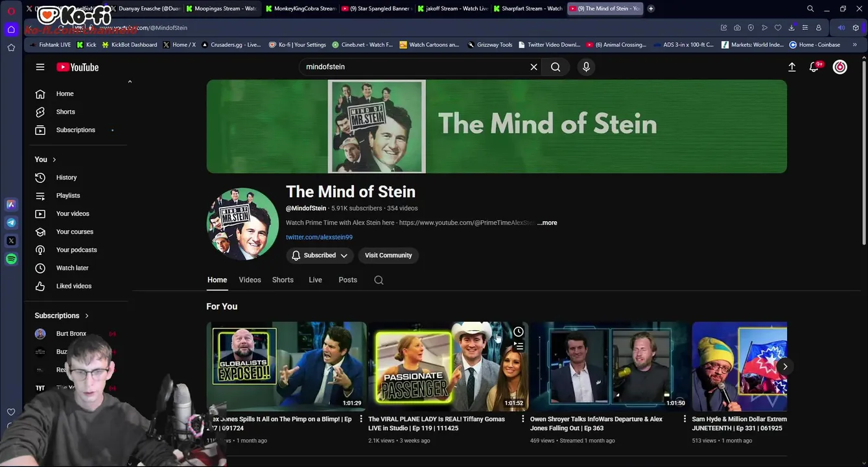Switch to channel Videos tab
The image size is (868, 467).
pyautogui.click(x=250, y=280)
